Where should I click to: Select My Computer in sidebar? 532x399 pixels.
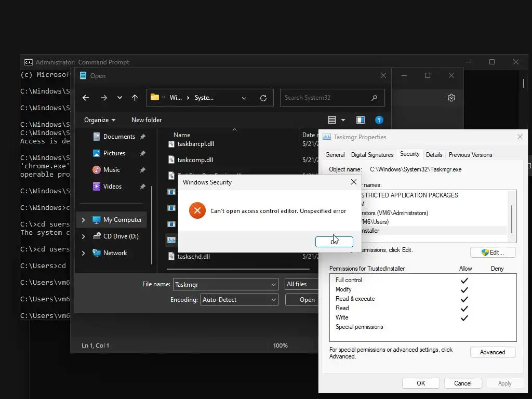[123, 220]
